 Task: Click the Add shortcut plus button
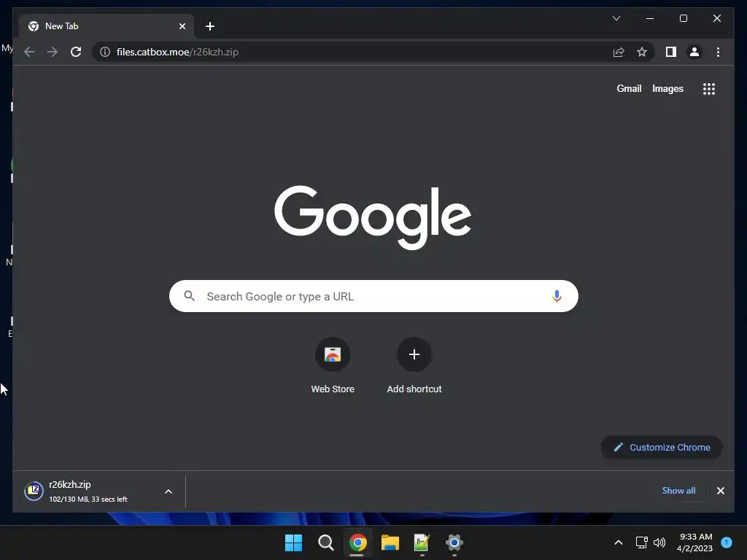click(x=414, y=354)
